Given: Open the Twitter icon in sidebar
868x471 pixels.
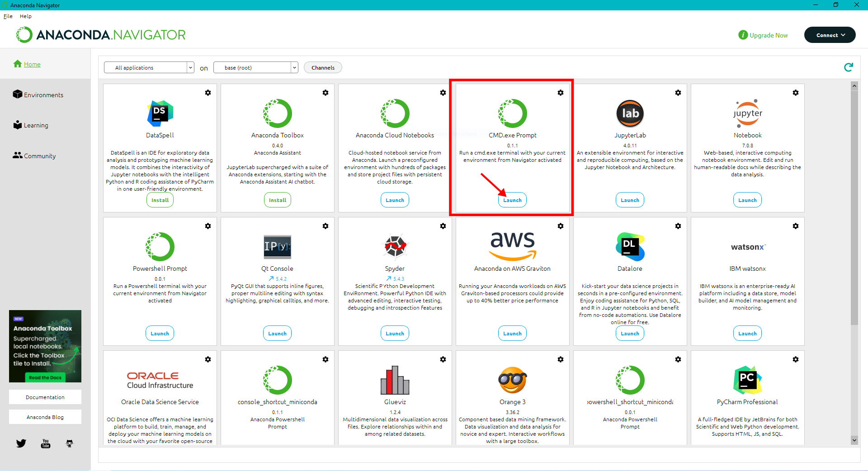Looking at the screenshot, I should pyautogui.click(x=21, y=443).
